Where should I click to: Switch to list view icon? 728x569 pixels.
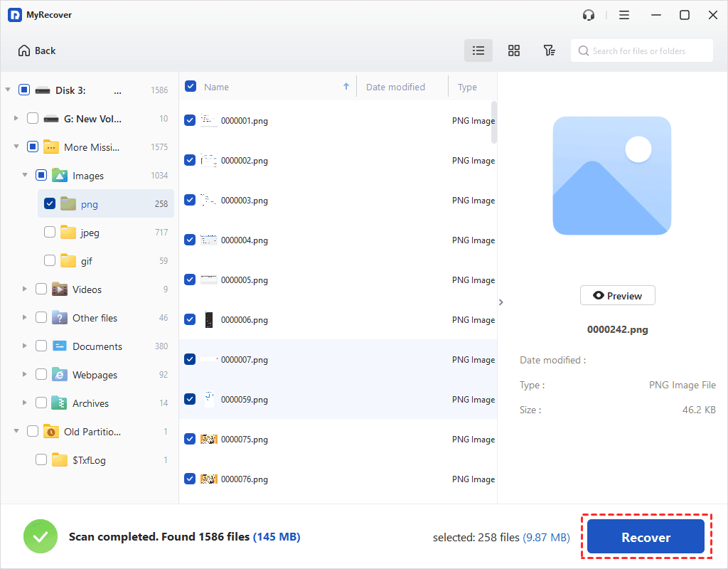(478, 50)
